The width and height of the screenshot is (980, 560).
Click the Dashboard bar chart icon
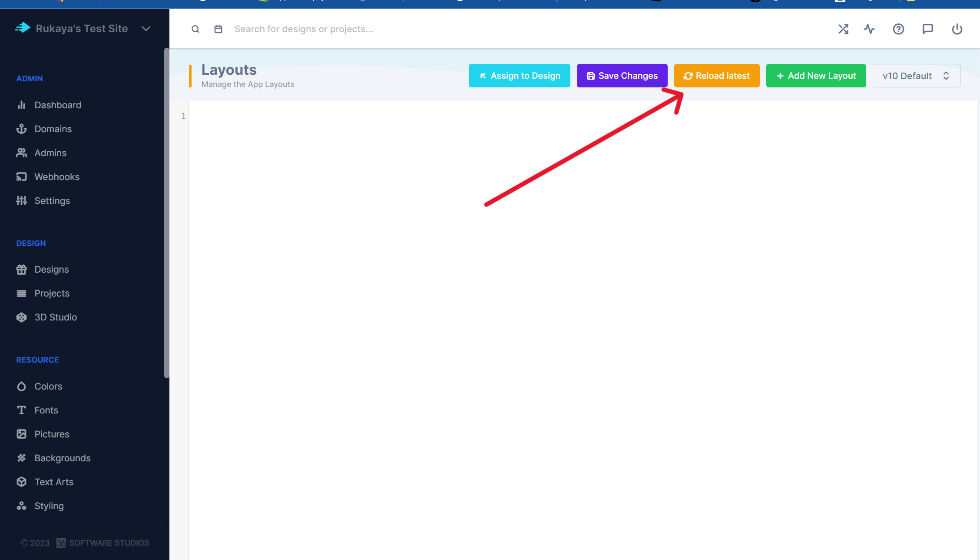[x=21, y=105]
